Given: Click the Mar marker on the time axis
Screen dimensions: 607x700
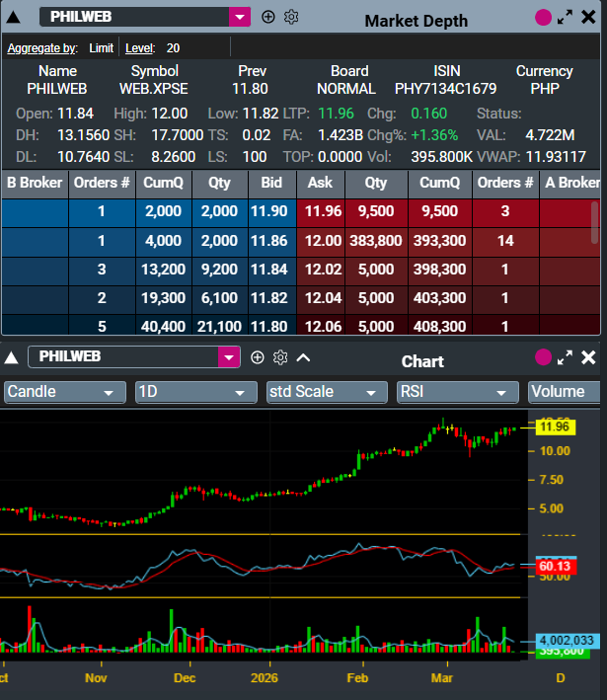Looking at the screenshot, I should tap(442, 678).
